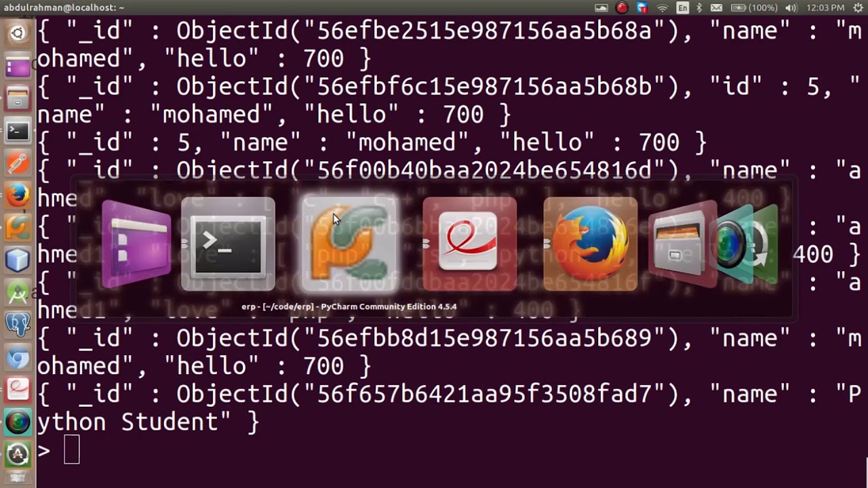868x488 pixels.
Task: Open the sound volume indicator
Action: (791, 7)
